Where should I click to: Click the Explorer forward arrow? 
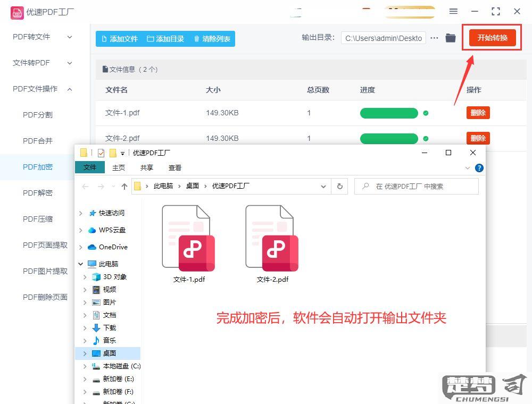tap(101, 187)
